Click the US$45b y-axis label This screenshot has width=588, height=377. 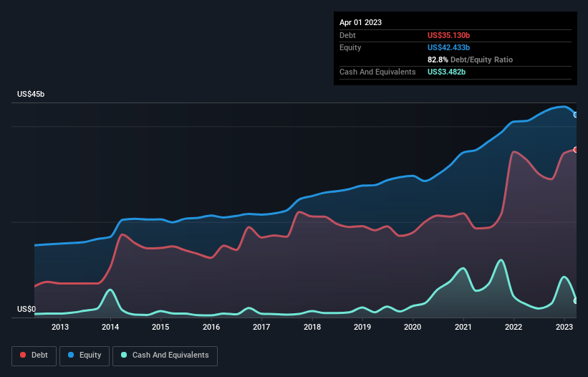tap(31, 94)
